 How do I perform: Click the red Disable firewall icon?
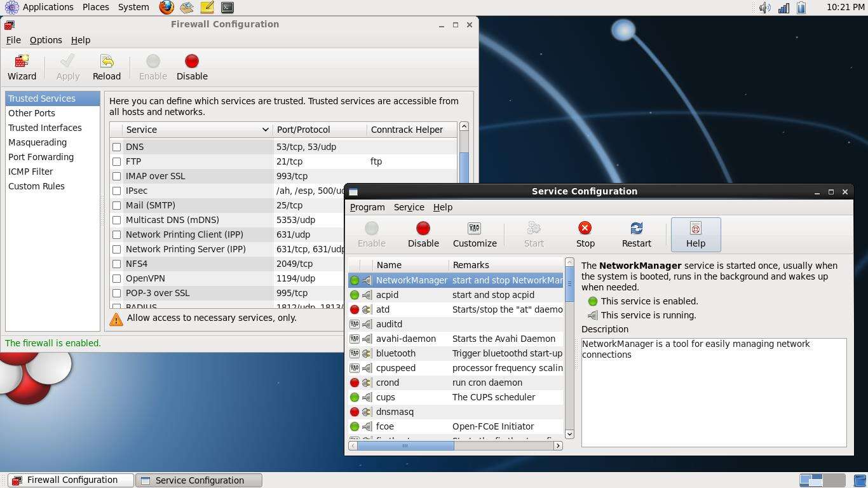[192, 67]
